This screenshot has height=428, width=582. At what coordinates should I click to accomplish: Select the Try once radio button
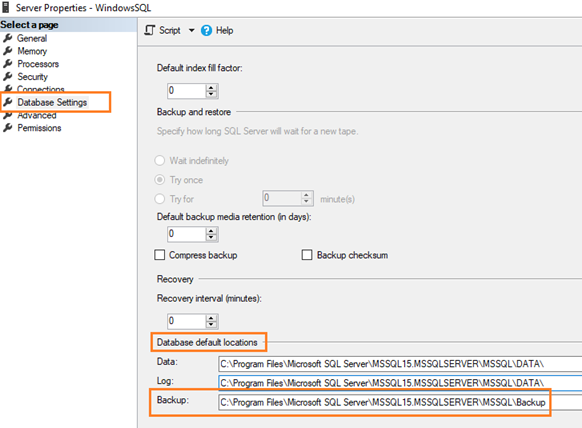160,180
